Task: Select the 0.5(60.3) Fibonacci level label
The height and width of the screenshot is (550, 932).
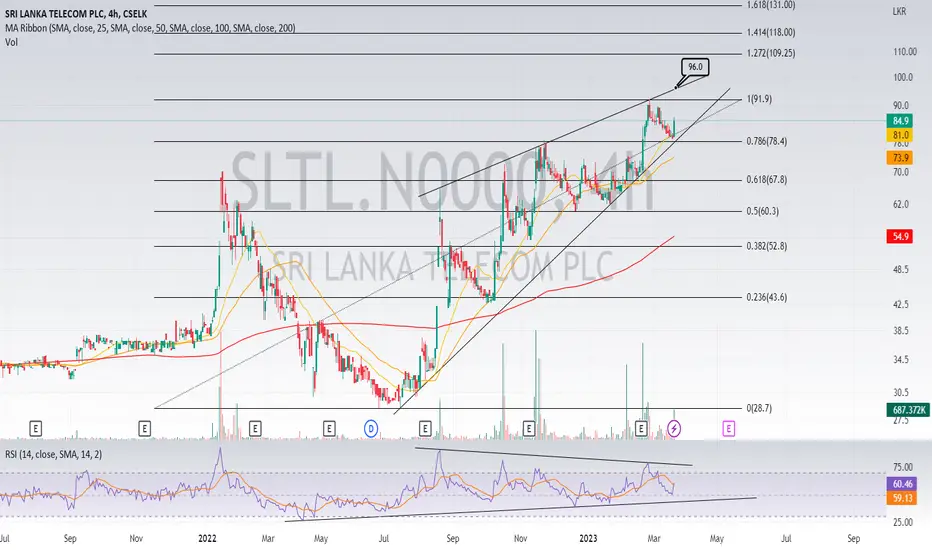Action: [763, 211]
